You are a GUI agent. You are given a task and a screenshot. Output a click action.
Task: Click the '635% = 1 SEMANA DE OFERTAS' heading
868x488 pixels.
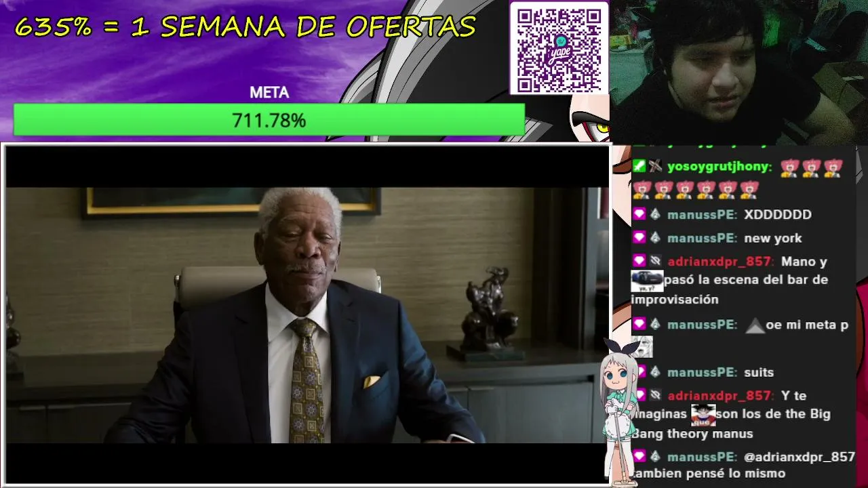[245, 27]
